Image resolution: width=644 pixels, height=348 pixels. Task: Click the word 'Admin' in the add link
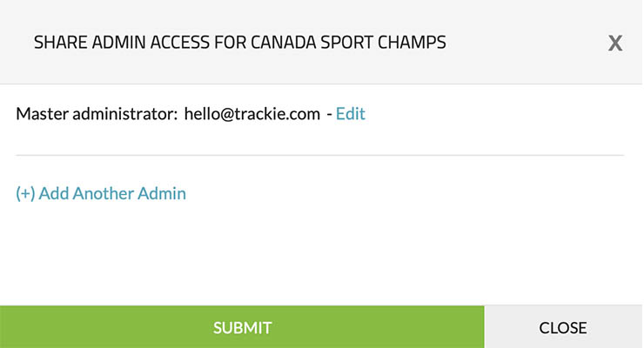[x=164, y=193]
